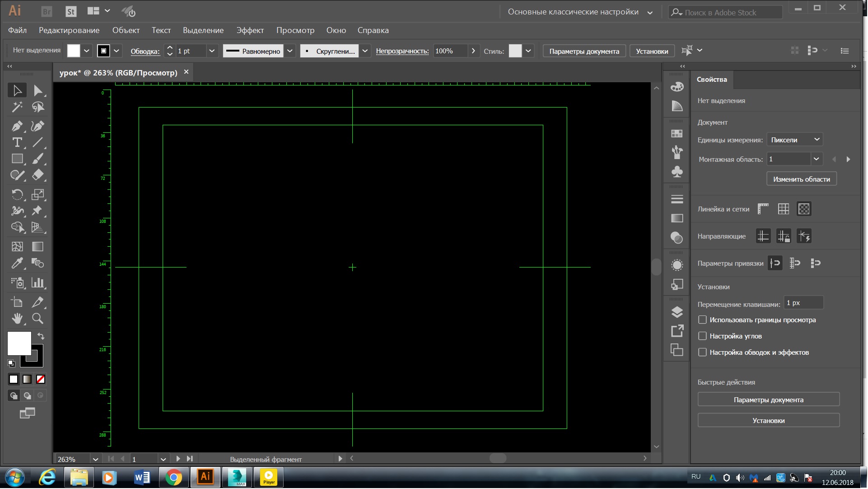
Task: Open the Symbols panel club icon
Action: (677, 172)
